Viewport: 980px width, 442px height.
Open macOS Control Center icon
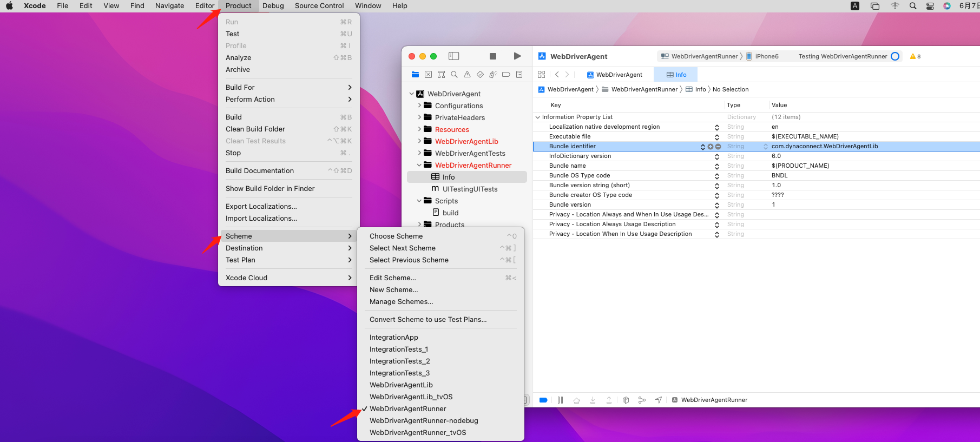[930, 6]
